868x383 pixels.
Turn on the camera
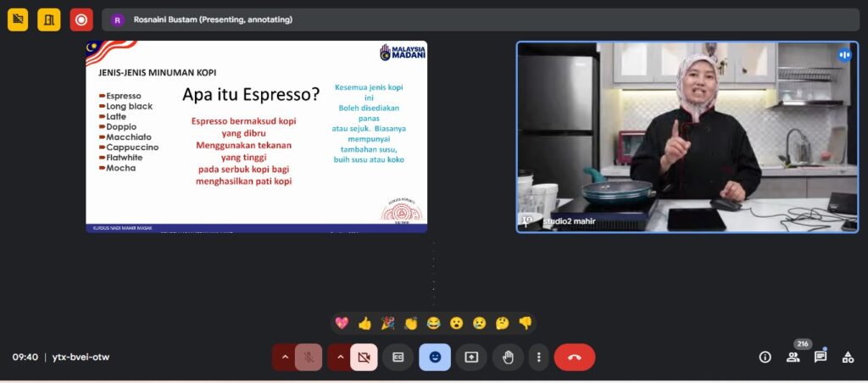(x=364, y=357)
